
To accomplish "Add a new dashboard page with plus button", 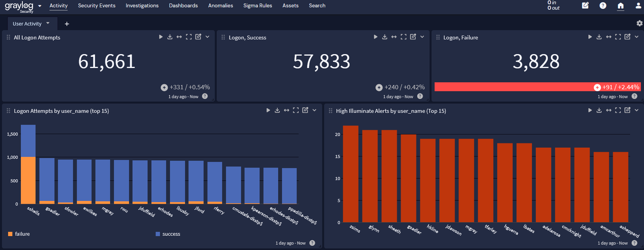I will pos(67,24).
